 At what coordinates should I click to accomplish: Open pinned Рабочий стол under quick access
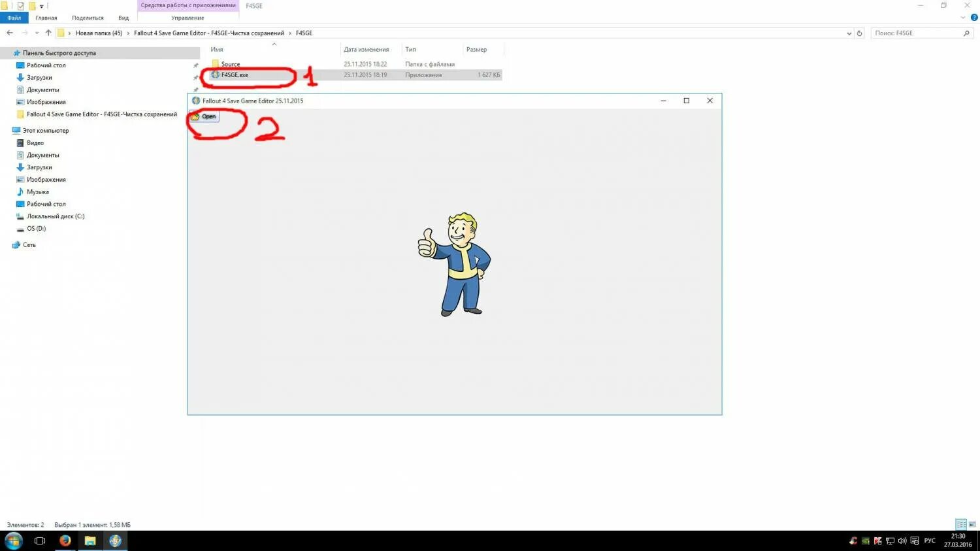coord(46,65)
